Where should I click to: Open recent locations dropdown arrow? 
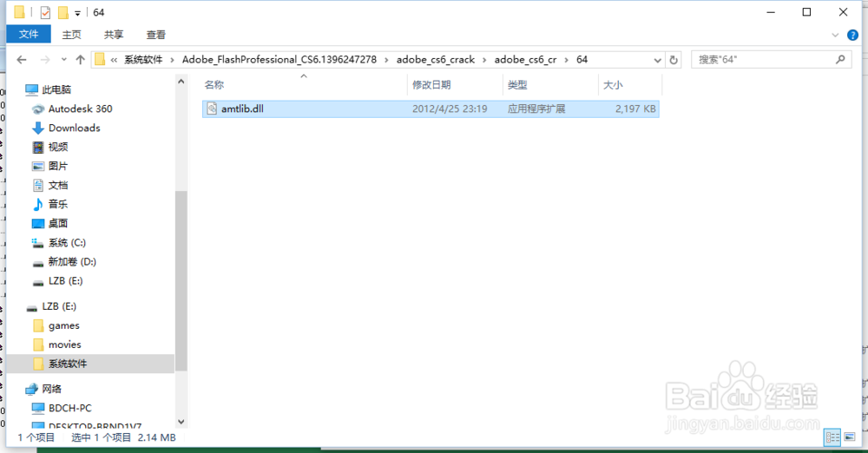click(63, 59)
